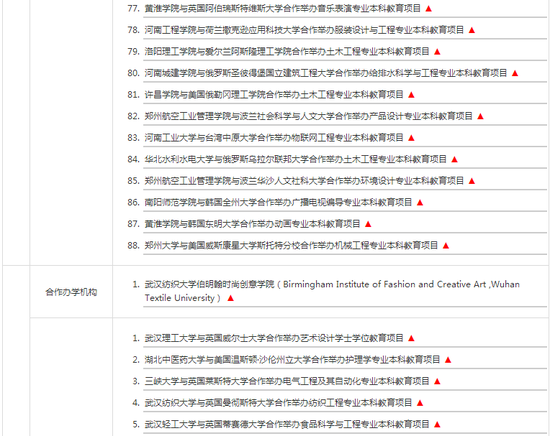Open item 88 郑州大学 mechanical engineering link

coord(291,246)
